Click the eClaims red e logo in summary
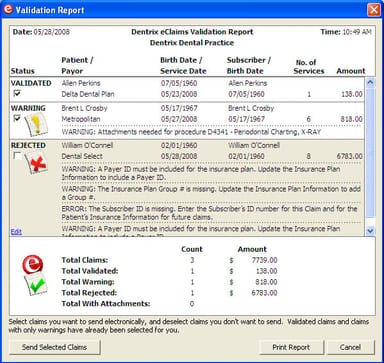This screenshot has width=384, height=363. pyautogui.click(x=32, y=265)
